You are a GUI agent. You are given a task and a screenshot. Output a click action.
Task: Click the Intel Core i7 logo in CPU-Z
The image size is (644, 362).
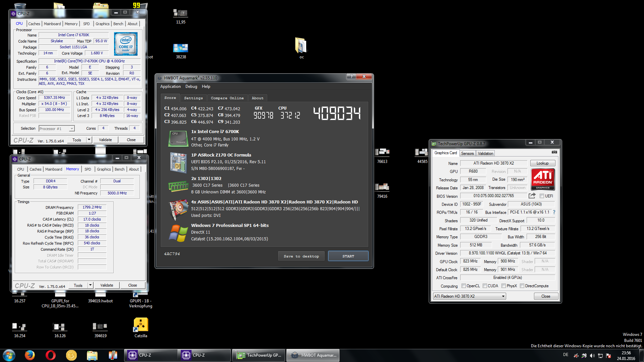(x=126, y=44)
